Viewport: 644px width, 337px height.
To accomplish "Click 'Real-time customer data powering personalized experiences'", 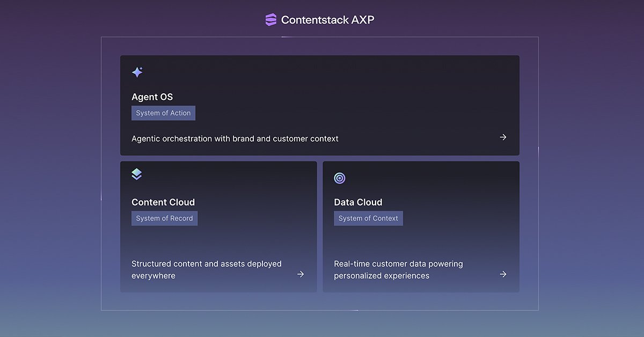I will coord(398,270).
